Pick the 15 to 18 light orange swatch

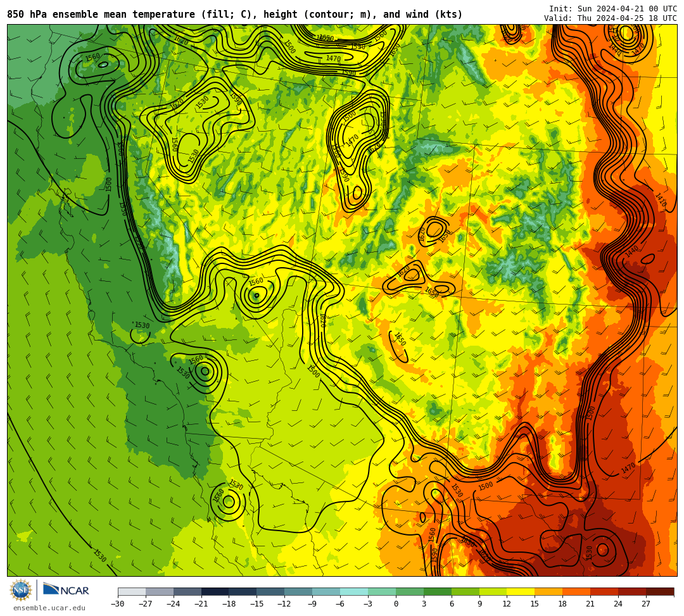coord(548,591)
